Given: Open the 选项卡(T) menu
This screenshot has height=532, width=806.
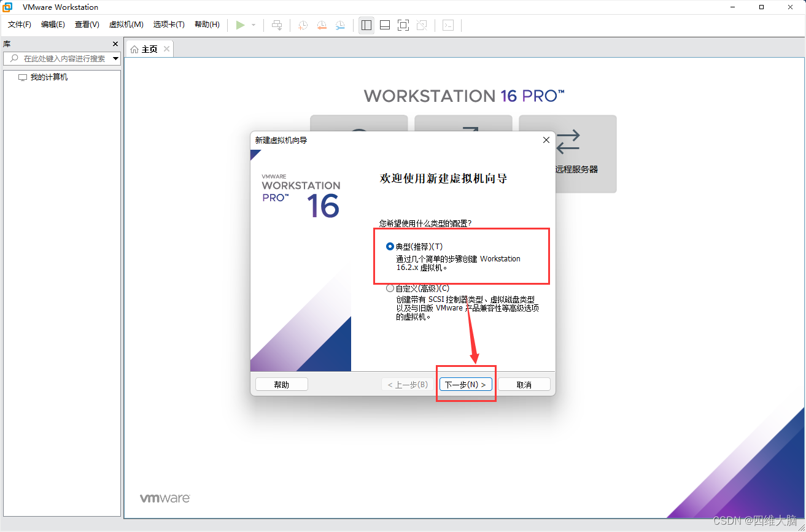Looking at the screenshot, I should click(x=169, y=25).
